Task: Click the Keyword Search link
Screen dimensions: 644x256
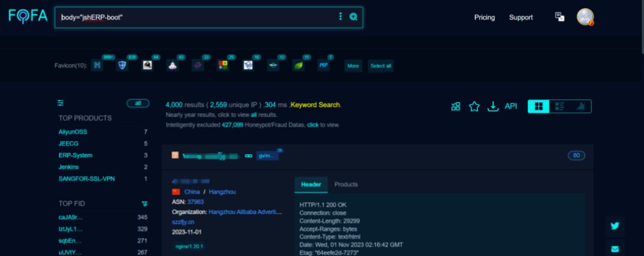Action: click(315, 105)
